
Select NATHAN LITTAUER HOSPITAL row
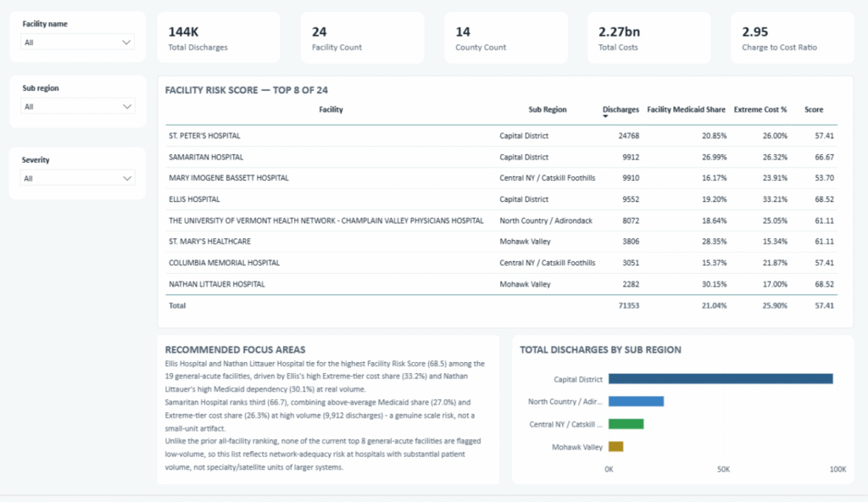click(501, 284)
